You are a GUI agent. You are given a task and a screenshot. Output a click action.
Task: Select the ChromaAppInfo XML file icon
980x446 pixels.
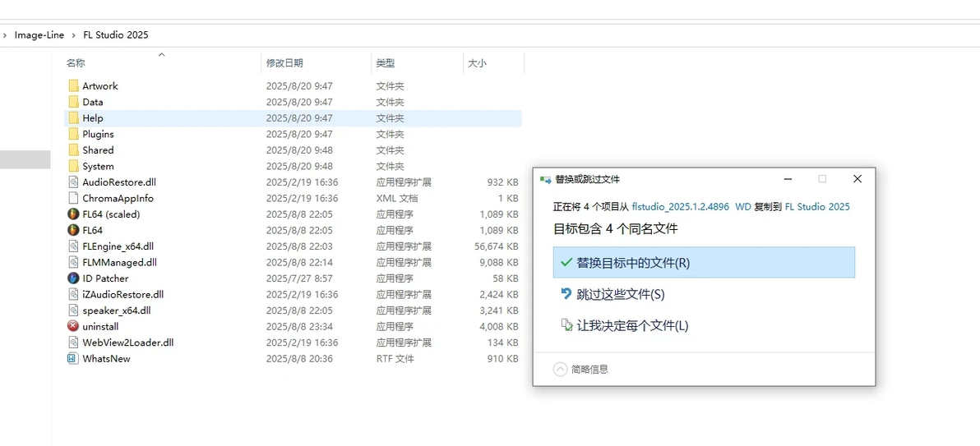(73, 198)
